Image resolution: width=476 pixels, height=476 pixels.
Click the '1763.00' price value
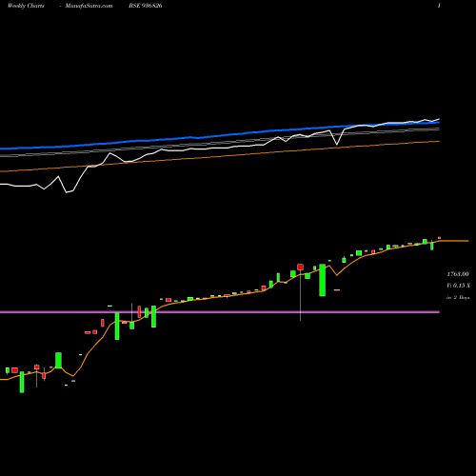tap(458, 274)
